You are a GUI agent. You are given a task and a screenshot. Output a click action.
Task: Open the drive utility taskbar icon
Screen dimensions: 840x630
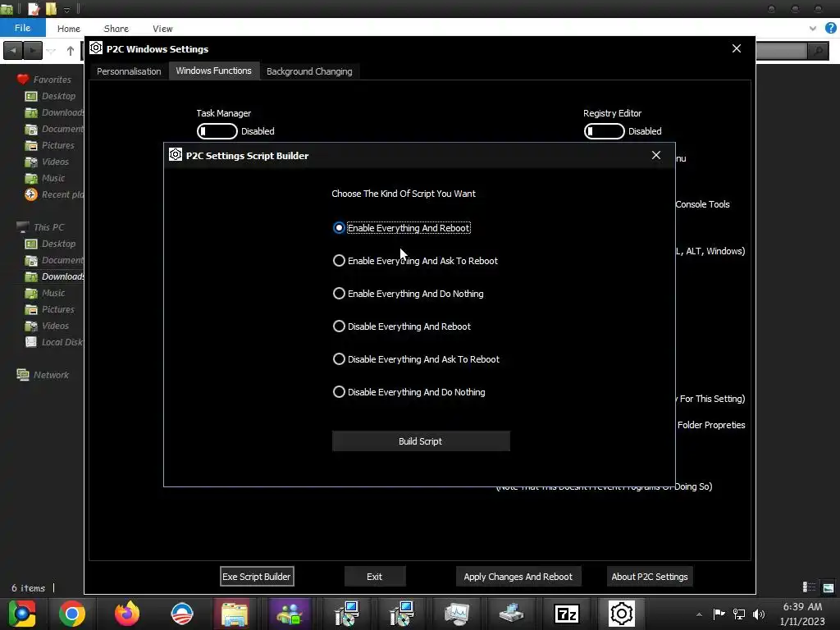[512, 614]
